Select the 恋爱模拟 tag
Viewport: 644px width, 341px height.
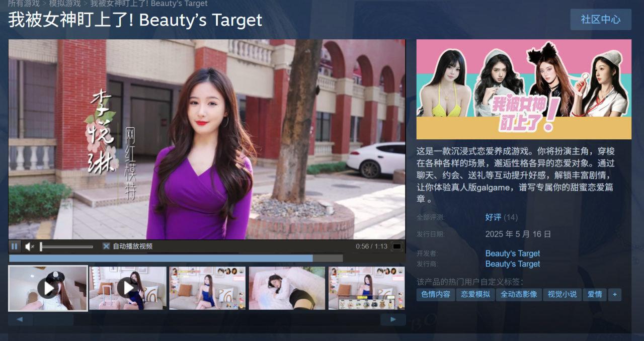475,295
